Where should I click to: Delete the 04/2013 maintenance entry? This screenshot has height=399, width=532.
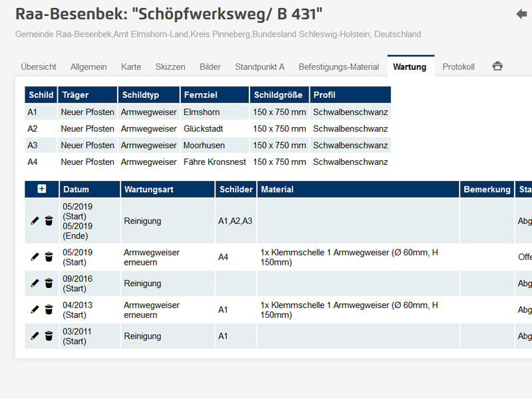49,310
